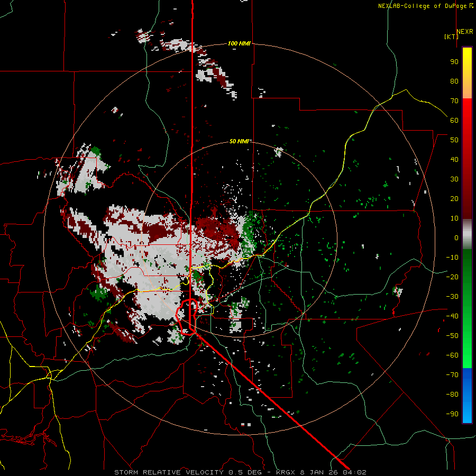Select the "70" value on the velocity scale
This screenshot has width=476, height=476.
pyautogui.click(x=454, y=101)
